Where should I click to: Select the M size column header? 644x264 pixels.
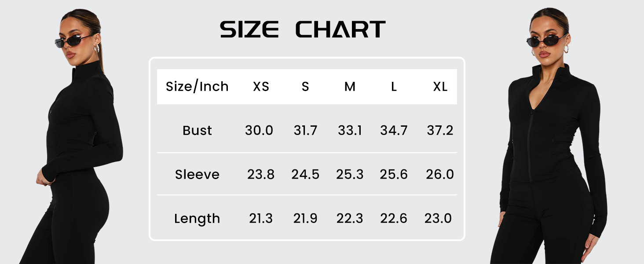(x=350, y=87)
